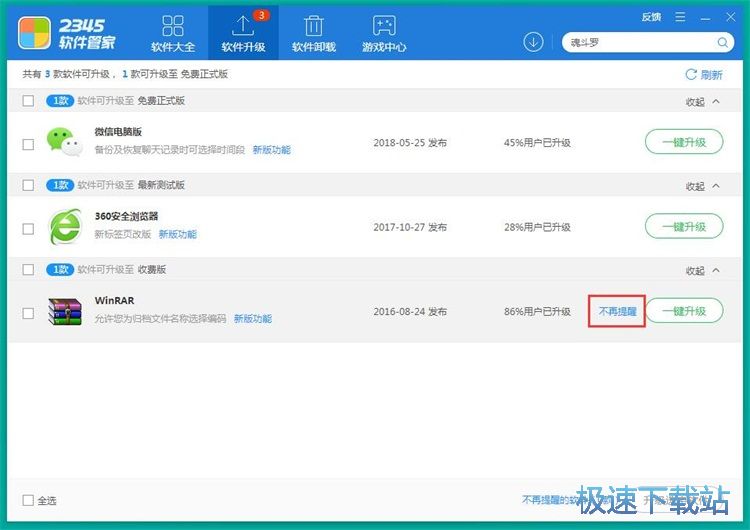
Task: Tick the 免费正式版 group checkbox
Action: (28, 100)
